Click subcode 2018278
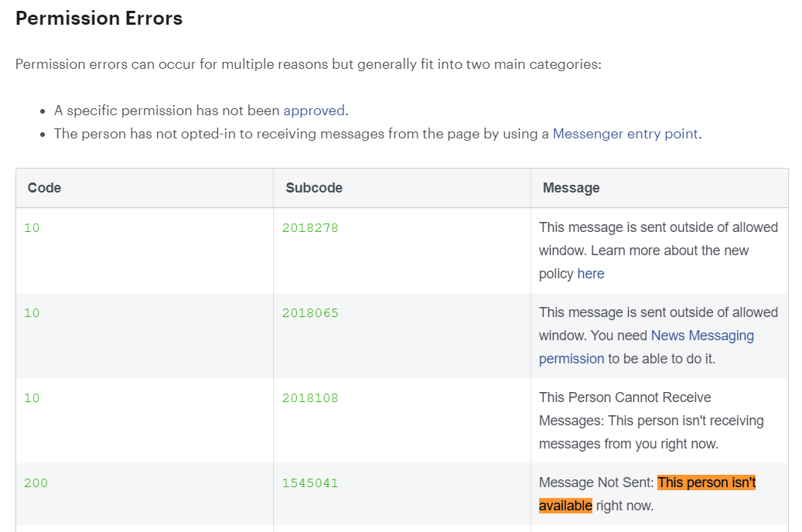This screenshot has height=532, width=802. 310,228
